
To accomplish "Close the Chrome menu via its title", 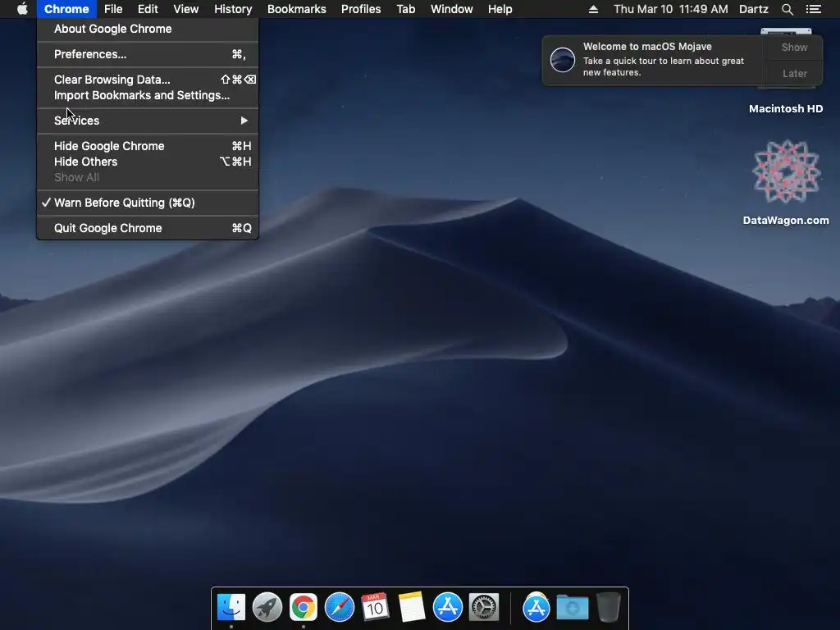I will tap(66, 9).
